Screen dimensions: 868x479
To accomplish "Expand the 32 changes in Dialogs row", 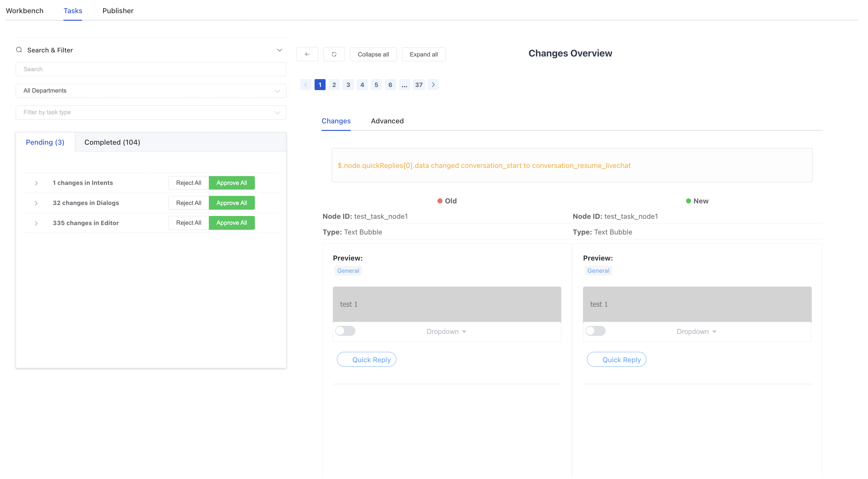I will [x=36, y=203].
